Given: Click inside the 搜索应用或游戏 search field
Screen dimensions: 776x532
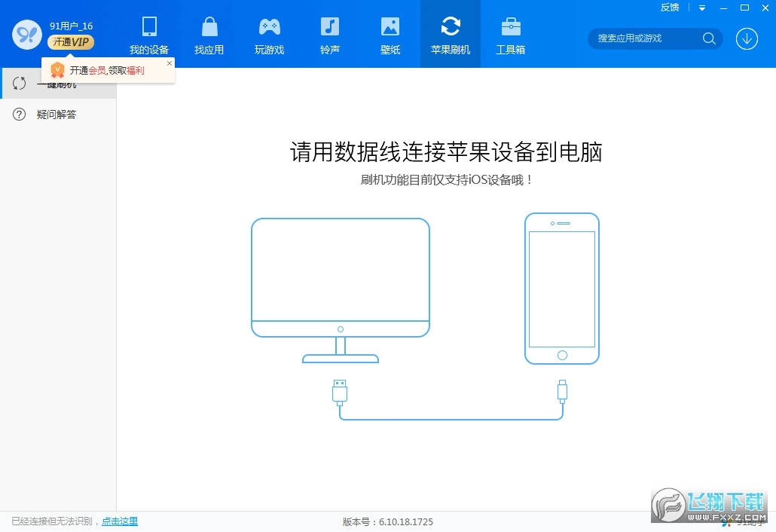Looking at the screenshot, I should tap(648, 38).
